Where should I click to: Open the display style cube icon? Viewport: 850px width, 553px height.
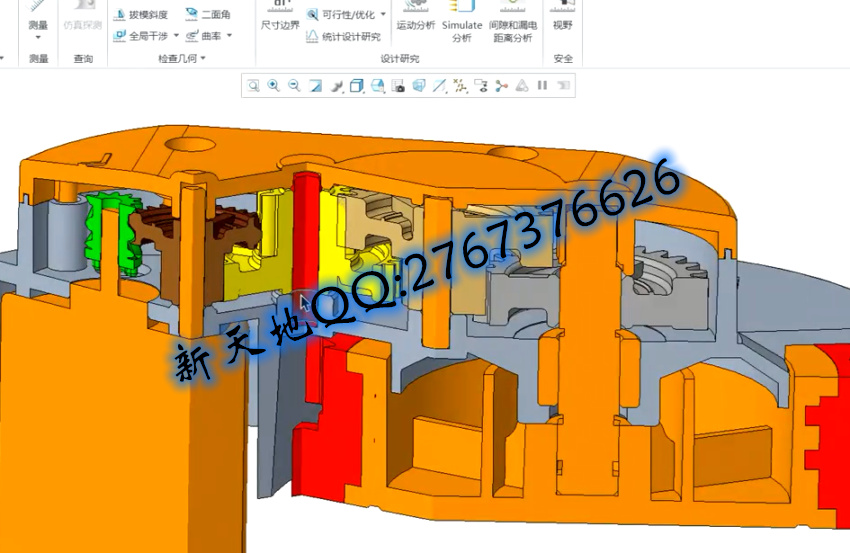pyautogui.click(x=357, y=86)
